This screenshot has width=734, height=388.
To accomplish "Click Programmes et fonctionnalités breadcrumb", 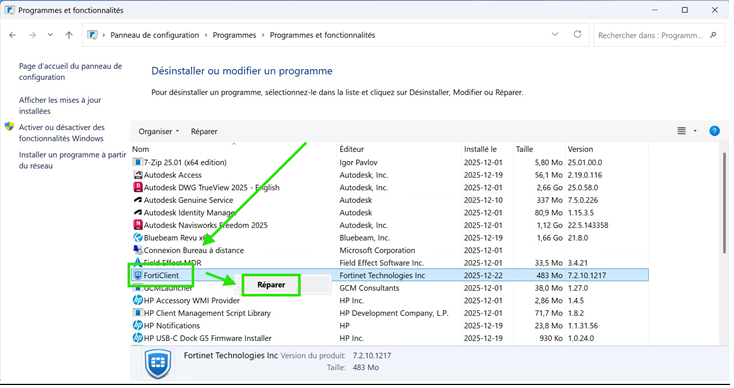I will point(323,35).
